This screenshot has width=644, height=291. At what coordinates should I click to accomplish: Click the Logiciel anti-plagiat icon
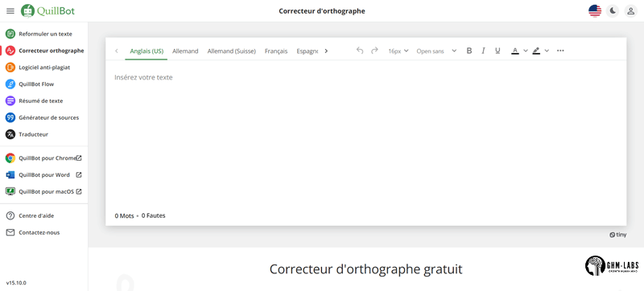[10, 68]
